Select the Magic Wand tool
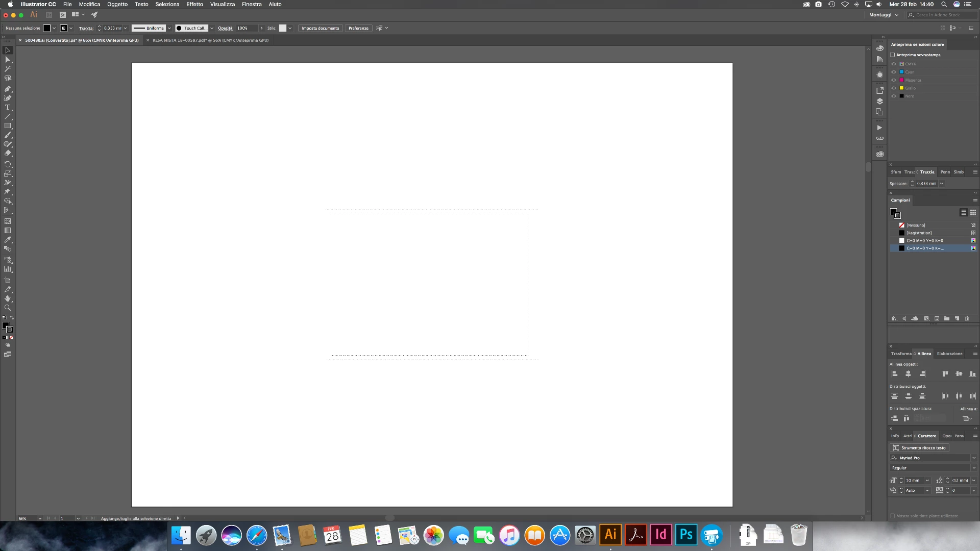Viewport: 980px width, 551px height. click(8, 69)
